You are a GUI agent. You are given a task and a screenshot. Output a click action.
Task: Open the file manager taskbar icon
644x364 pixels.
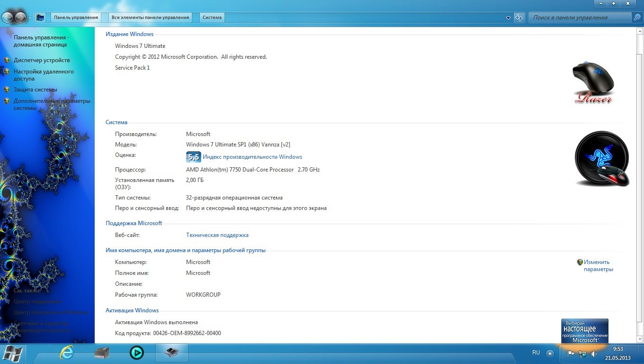102,353
